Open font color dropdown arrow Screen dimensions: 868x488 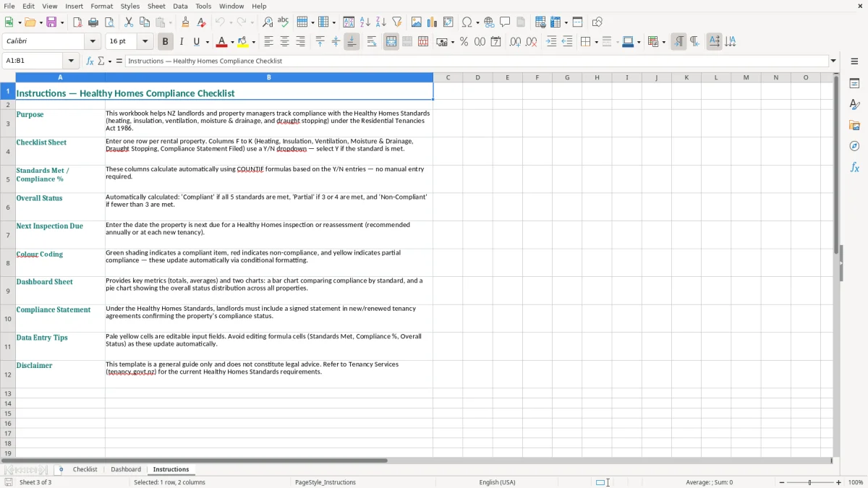point(232,42)
